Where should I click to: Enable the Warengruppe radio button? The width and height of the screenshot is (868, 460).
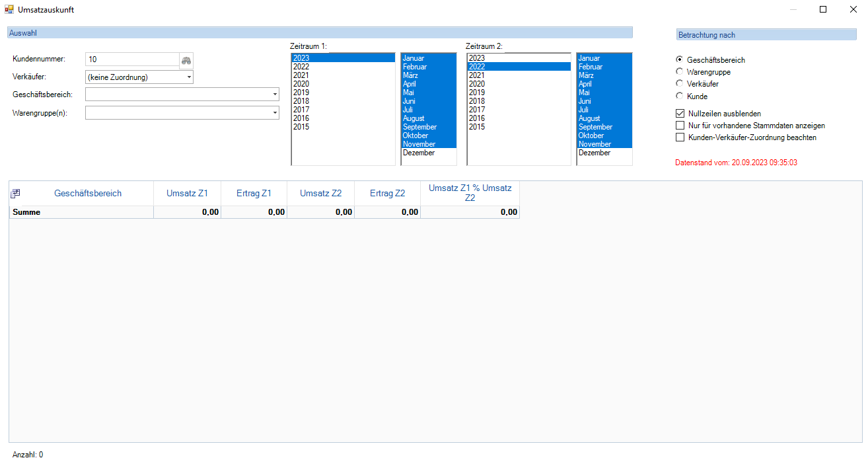point(679,72)
